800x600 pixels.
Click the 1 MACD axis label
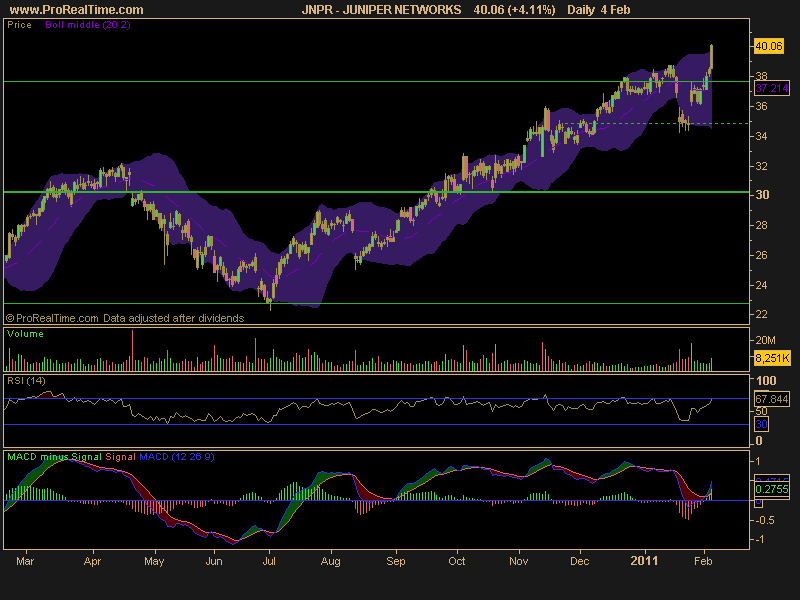point(758,461)
